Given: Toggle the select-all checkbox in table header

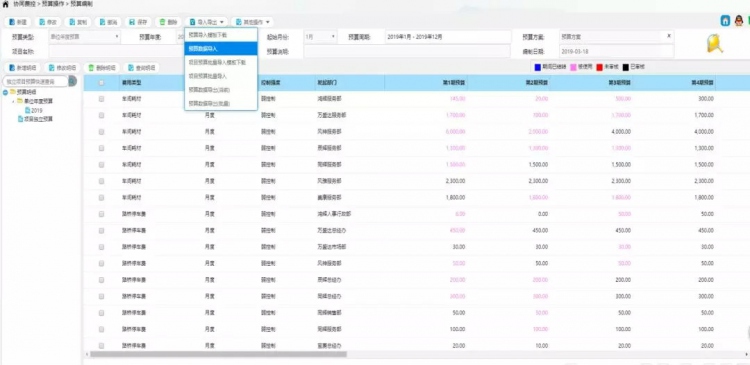Looking at the screenshot, I should [101, 83].
